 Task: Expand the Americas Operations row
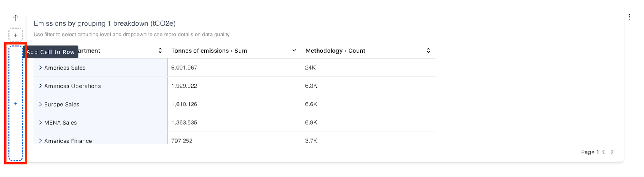point(41,86)
